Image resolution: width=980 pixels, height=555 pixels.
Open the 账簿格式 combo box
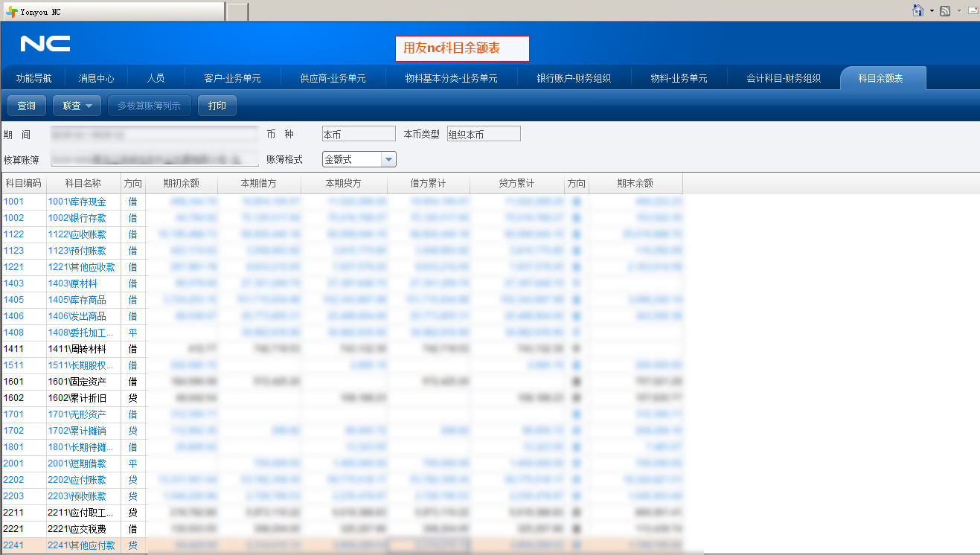388,159
